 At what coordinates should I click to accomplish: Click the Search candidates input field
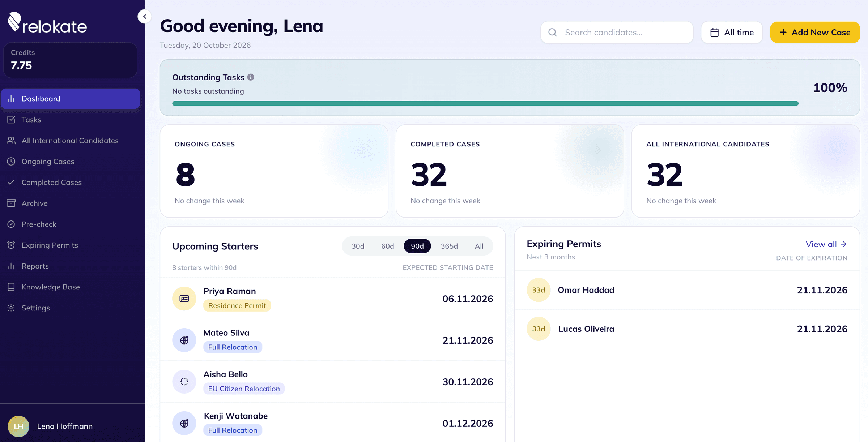pos(617,33)
